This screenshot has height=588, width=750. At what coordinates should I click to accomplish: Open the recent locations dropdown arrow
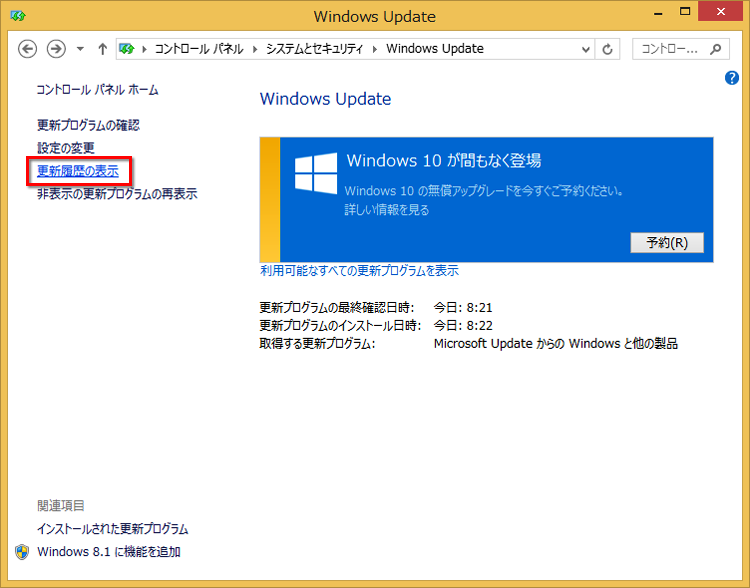(x=80, y=49)
